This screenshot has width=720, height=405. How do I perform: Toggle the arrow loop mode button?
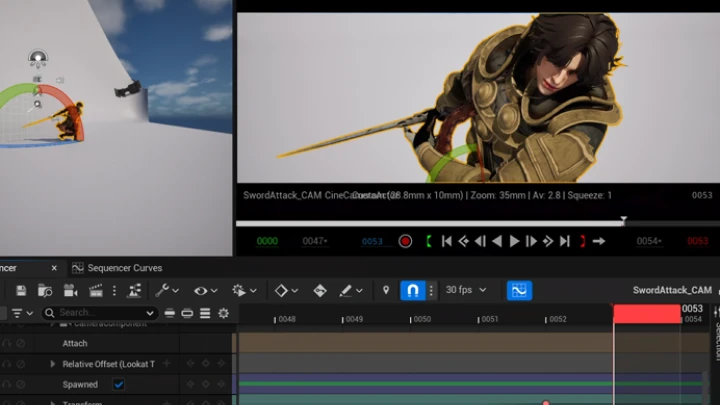(x=599, y=241)
